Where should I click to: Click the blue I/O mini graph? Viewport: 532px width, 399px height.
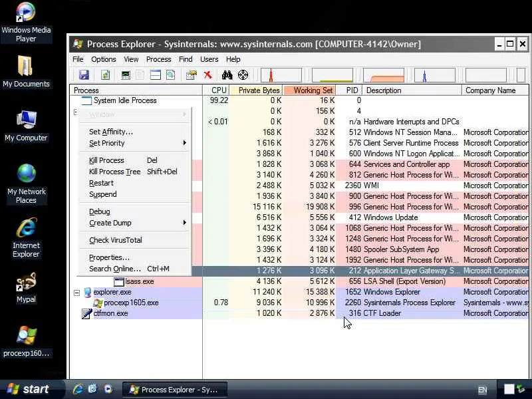tap(435, 75)
